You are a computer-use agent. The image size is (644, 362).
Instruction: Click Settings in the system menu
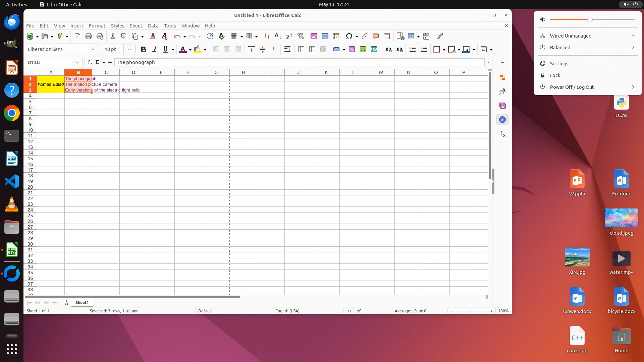[559, 63]
